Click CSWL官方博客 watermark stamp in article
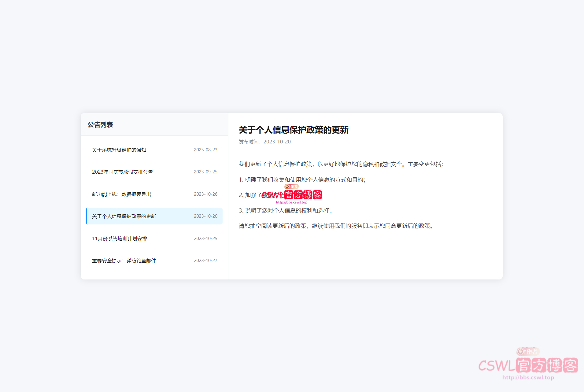Screen dimensions: 584x392 (x=293, y=195)
